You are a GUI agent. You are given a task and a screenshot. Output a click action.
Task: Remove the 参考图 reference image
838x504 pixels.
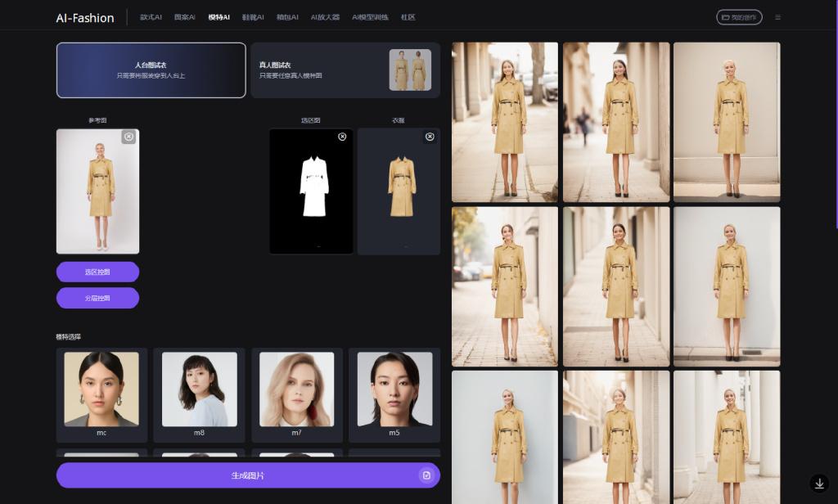click(x=129, y=137)
